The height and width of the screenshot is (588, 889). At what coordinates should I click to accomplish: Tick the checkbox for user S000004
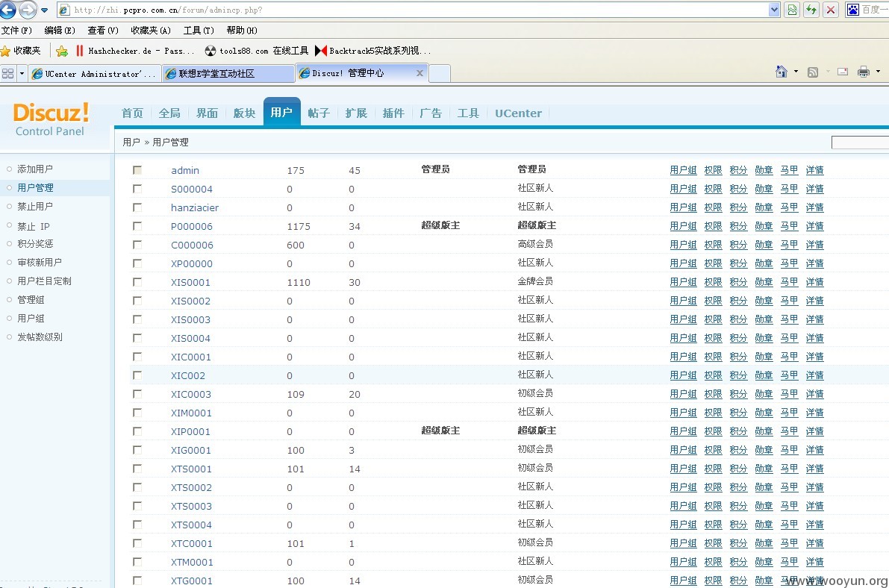pos(137,188)
